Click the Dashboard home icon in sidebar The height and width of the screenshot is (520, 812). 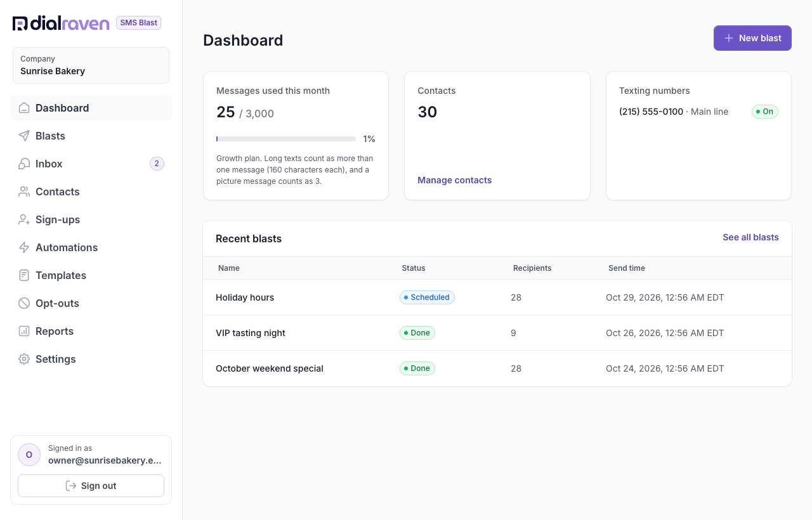(24, 108)
